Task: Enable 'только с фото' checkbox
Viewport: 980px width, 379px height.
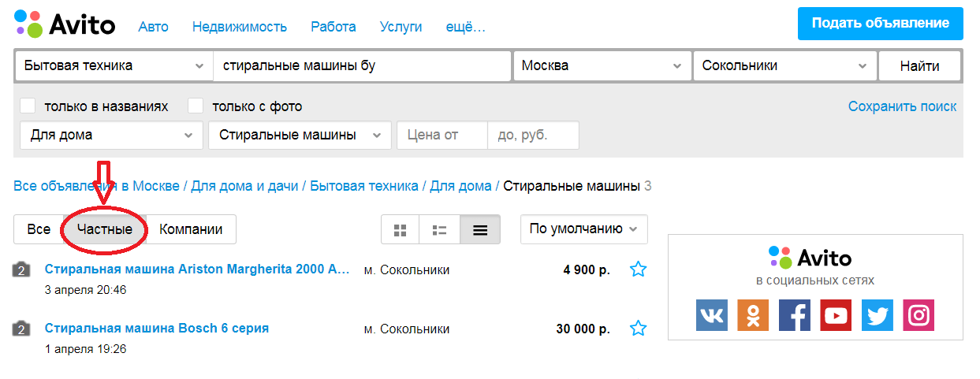Action: pos(196,106)
